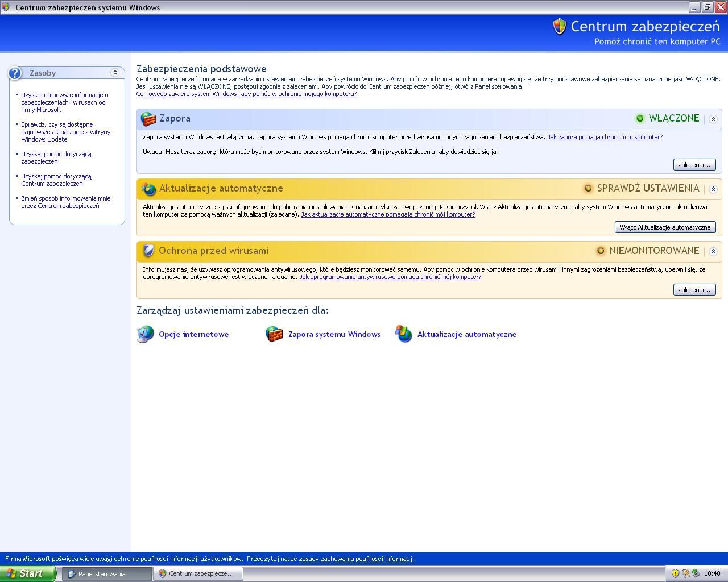
Task: Click the shield icon in the window title bar
Action: point(6,7)
